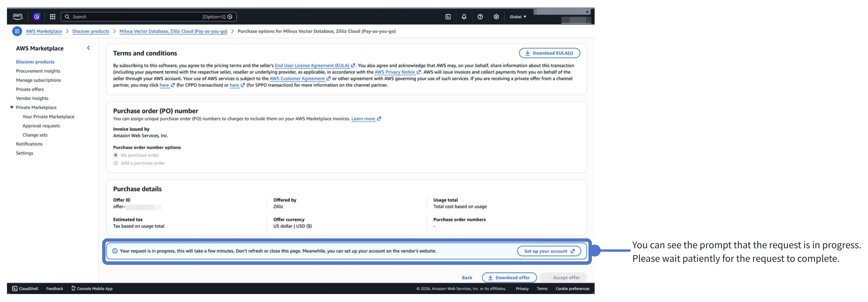Click external link icon after Learn more
The image size is (868, 302).
[379, 119]
